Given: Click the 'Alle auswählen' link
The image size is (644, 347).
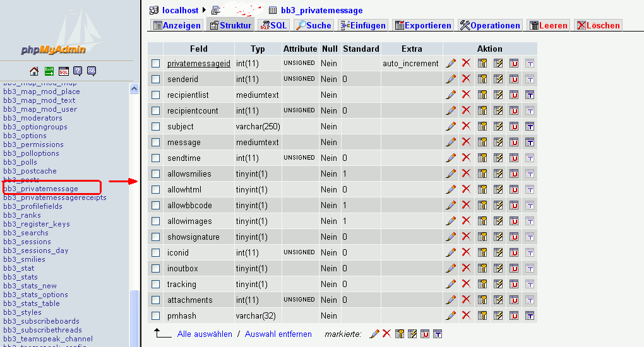Looking at the screenshot, I should 205,334.
